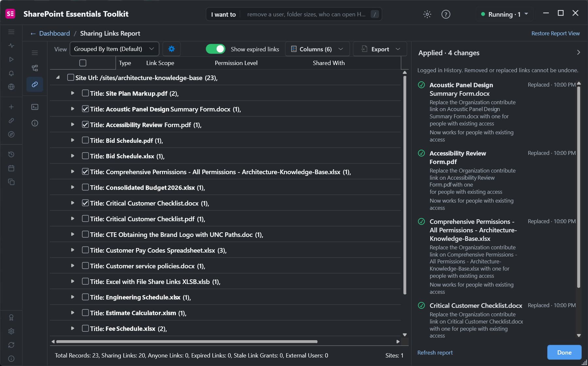Open the notifications bell icon
Image resolution: width=588 pixels, height=366 pixels.
(11, 73)
